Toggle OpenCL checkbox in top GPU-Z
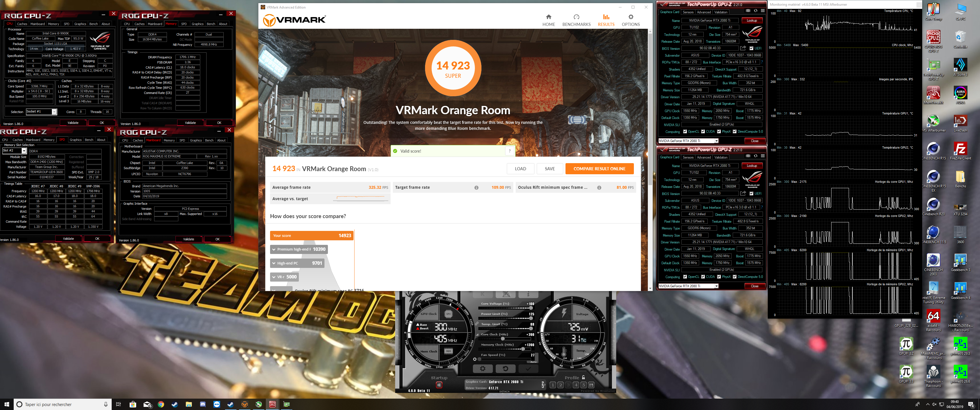This screenshot has height=410, width=980. [x=685, y=132]
